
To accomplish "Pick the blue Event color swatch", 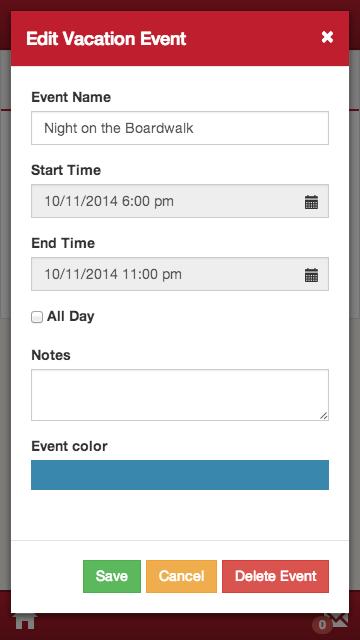I will [x=180, y=475].
